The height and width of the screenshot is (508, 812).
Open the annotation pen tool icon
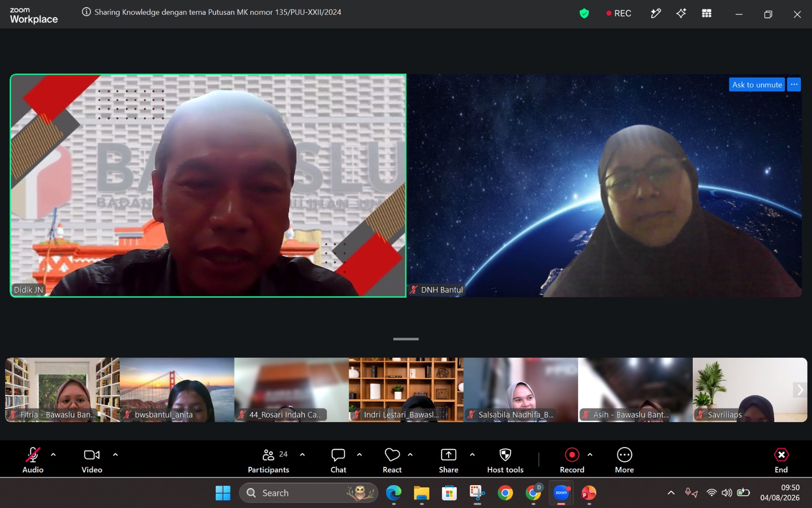tap(656, 14)
